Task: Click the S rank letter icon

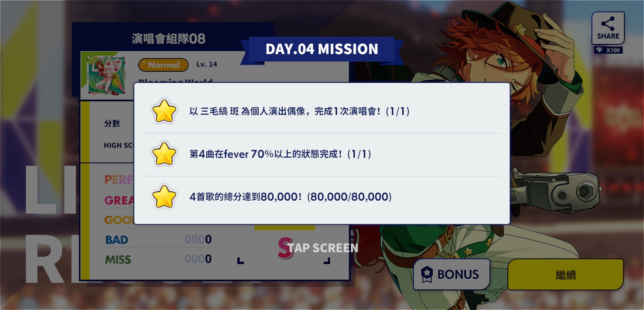Action: [x=285, y=248]
